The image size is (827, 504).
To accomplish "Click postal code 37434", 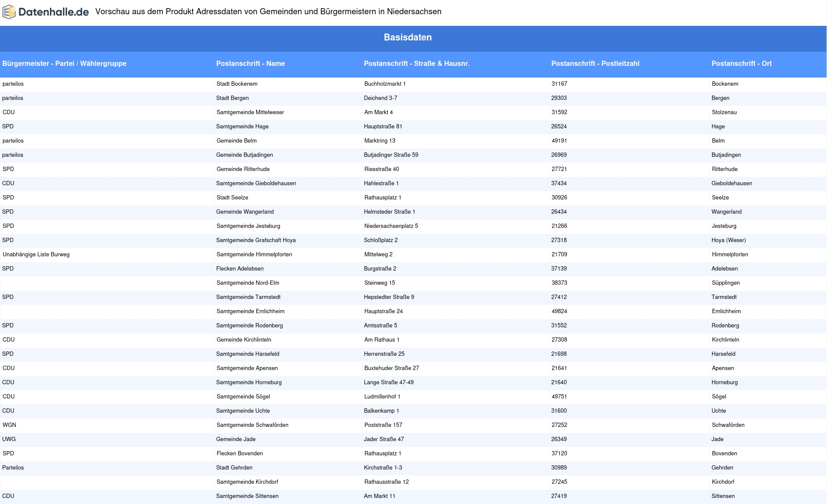I will click(559, 184).
